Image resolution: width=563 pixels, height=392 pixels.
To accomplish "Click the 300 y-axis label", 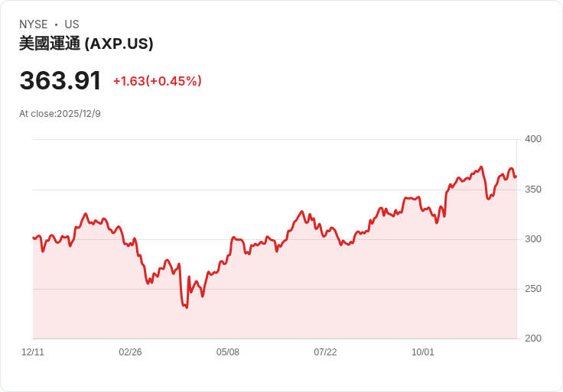I will [533, 239].
